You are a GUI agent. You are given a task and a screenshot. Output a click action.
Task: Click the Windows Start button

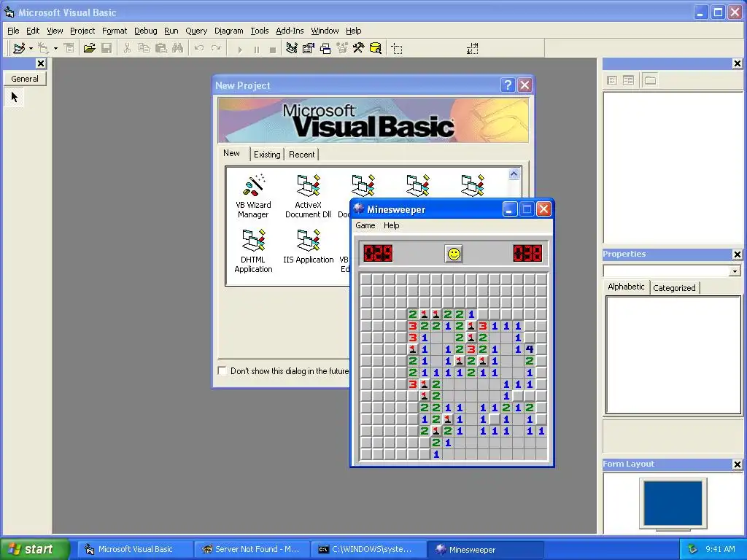[x=35, y=549]
